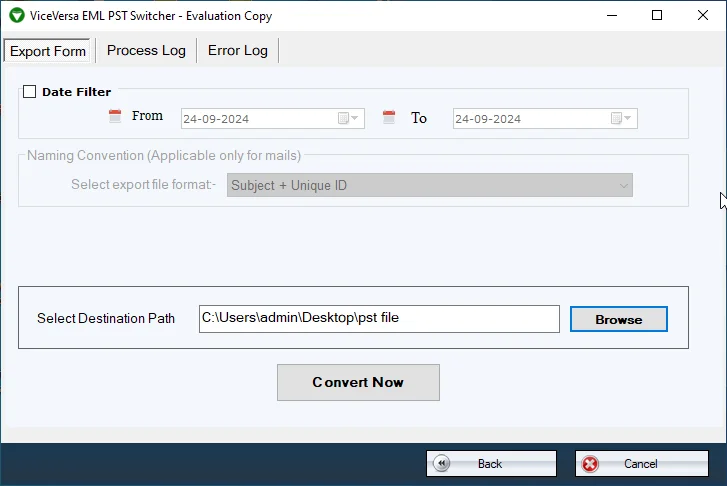
Task: Minimize the ViceVersa window
Action: pos(612,15)
